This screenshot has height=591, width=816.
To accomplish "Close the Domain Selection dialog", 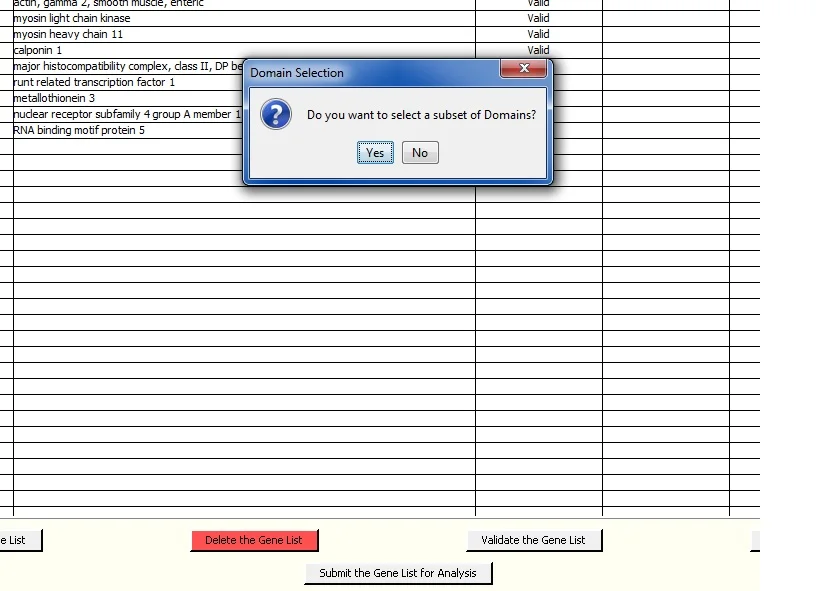I will [x=524, y=68].
